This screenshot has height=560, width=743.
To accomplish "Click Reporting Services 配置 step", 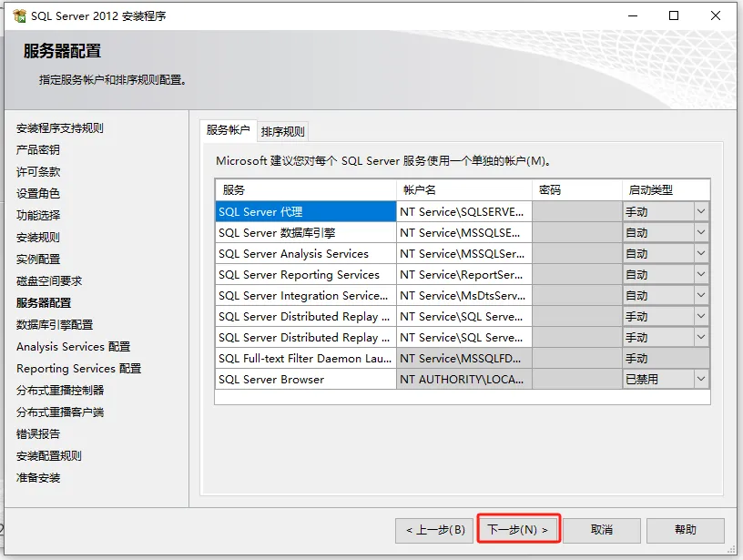I will point(78,368).
